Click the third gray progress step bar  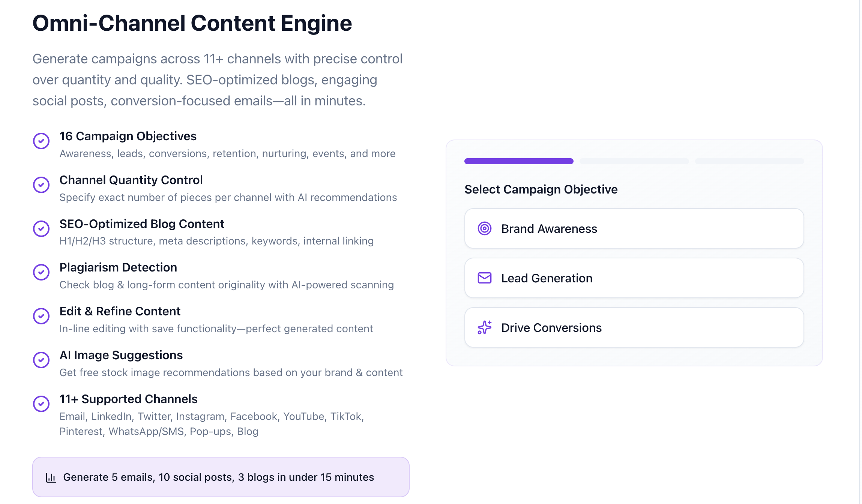tap(749, 161)
